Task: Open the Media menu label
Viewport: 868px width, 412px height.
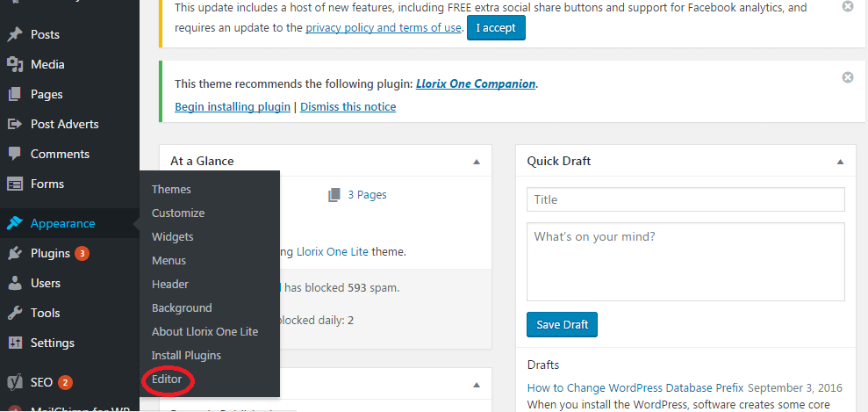Action: [47, 64]
